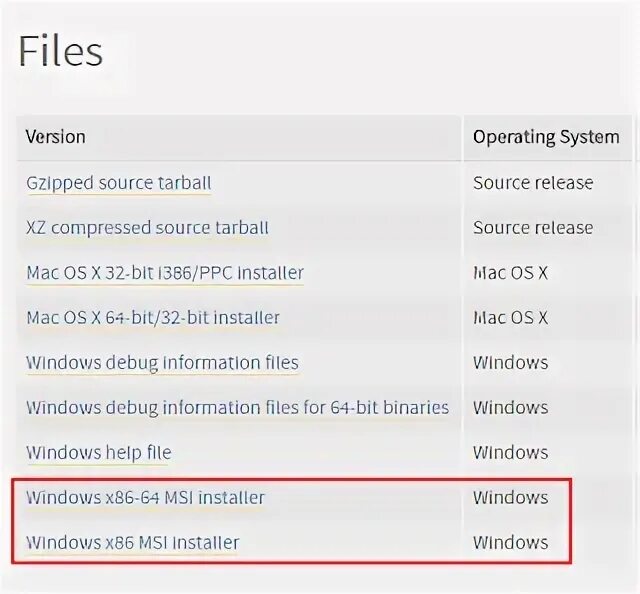Download the Windows x86-64 MSI installer
Image resolution: width=640 pixels, height=594 pixels.
tap(146, 498)
